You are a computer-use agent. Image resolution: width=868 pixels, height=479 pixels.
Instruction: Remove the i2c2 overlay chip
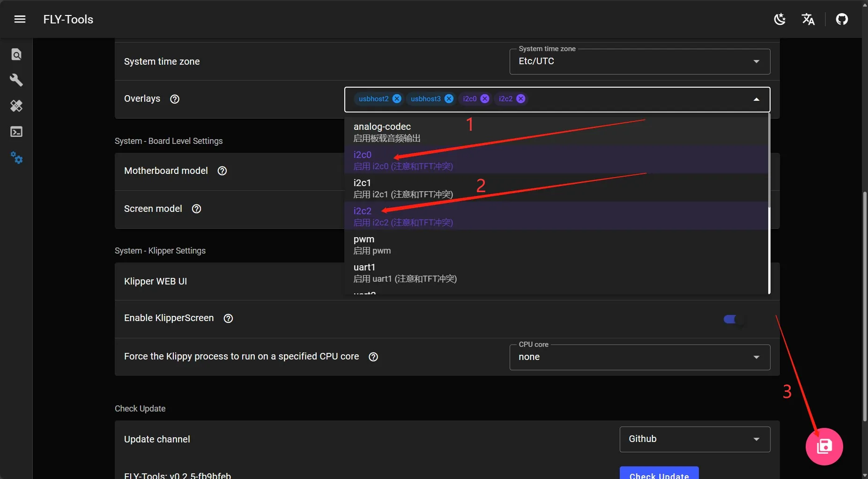coord(520,98)
